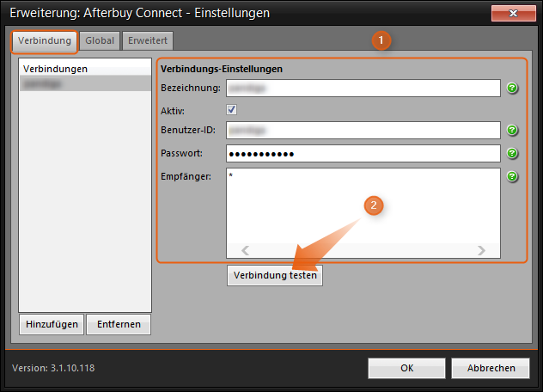
Task: Focus the Passwort input field
Action: 363,154
